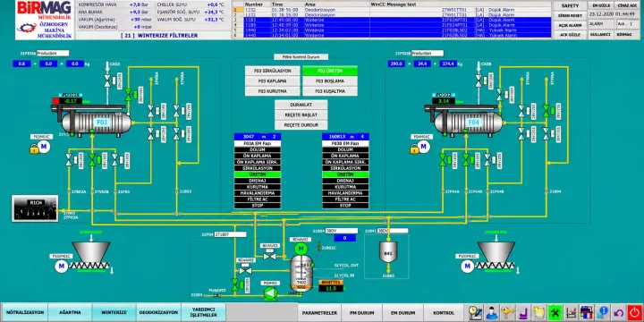
Task: Select F03 KAPLAMA mode
Action: click(x=272, y=80)
